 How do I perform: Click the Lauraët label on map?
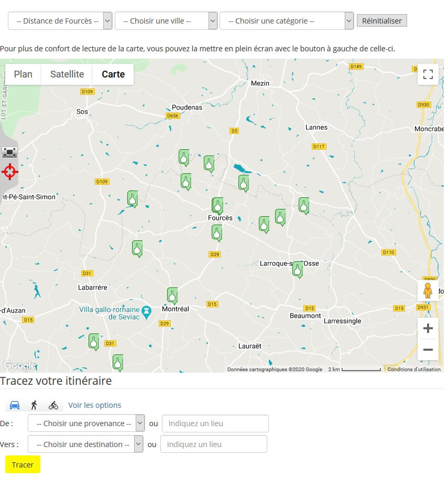(x=250, y=346)
